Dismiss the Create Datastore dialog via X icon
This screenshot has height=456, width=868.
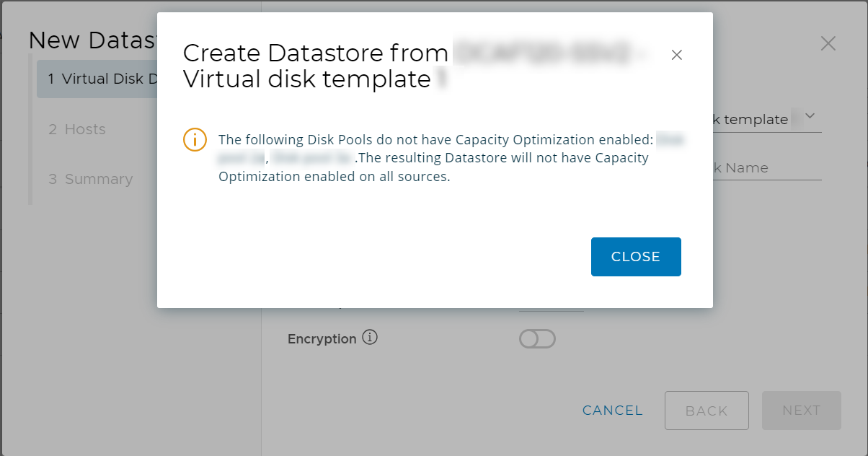[x=676, y=55]
